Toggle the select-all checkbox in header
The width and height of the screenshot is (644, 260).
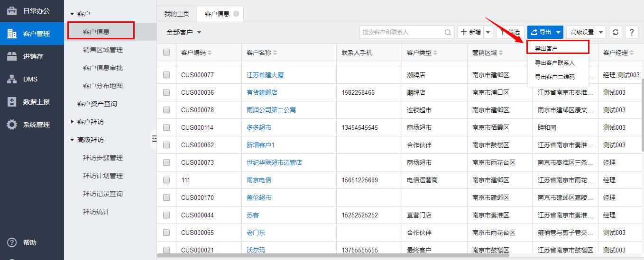tap(166, 53)
